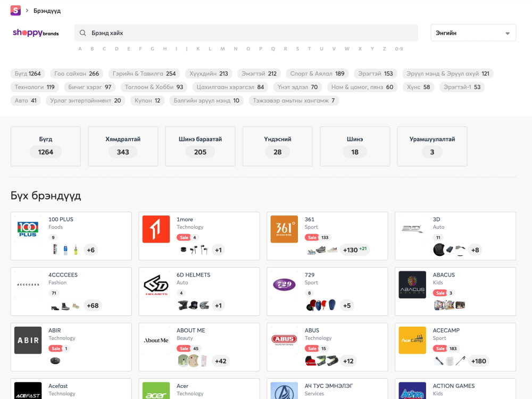Viewport: 532px width, 399px height.
Task: Filter brands by letter Z
Action: (x=385, y=49)
